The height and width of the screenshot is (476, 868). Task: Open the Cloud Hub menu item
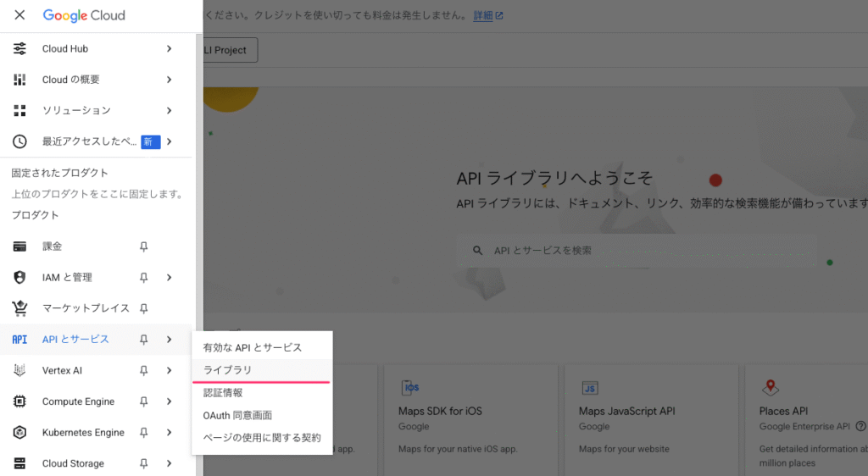96,48
